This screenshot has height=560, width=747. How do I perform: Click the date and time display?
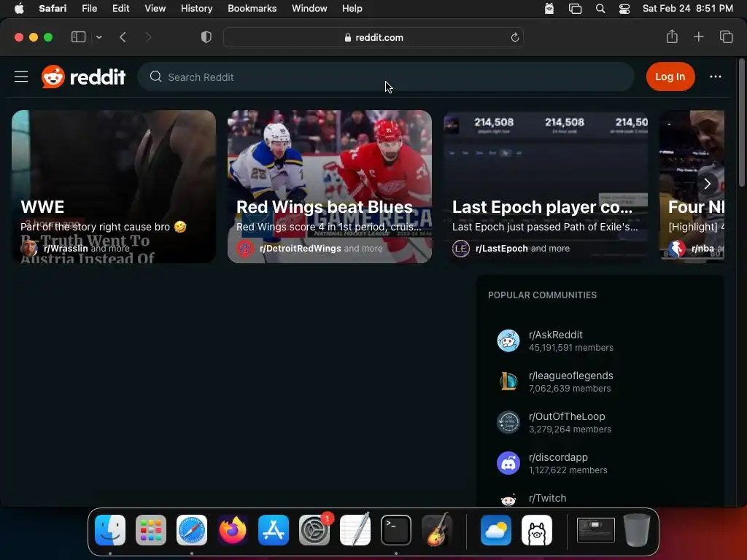click(x=687, y=8)
